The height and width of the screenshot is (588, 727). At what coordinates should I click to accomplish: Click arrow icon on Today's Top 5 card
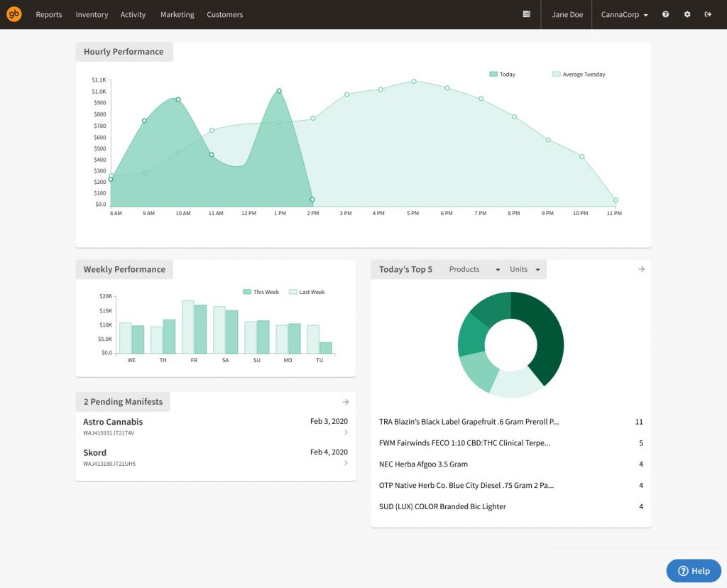coord(641,269)
